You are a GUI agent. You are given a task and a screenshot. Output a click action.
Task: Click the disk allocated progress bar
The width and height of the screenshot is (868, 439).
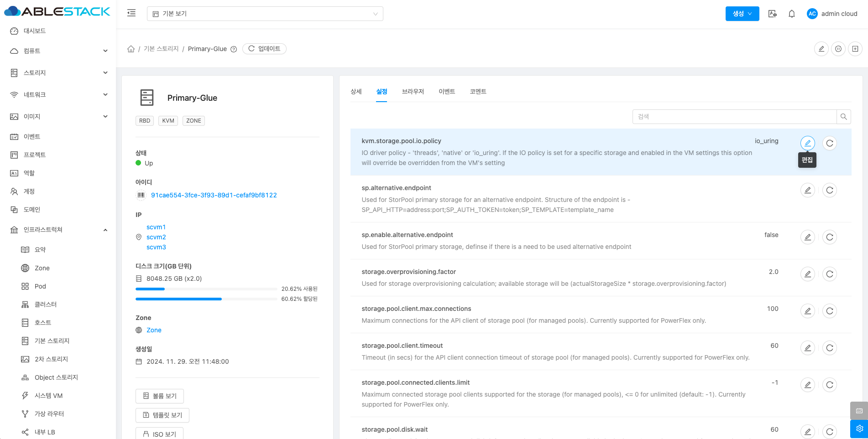pos(206,299)
